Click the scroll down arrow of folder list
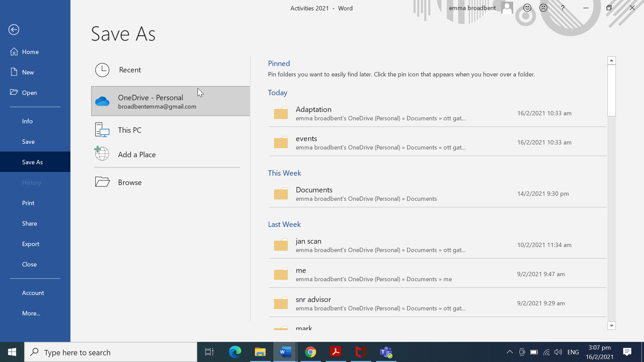 tap(611, 325)
